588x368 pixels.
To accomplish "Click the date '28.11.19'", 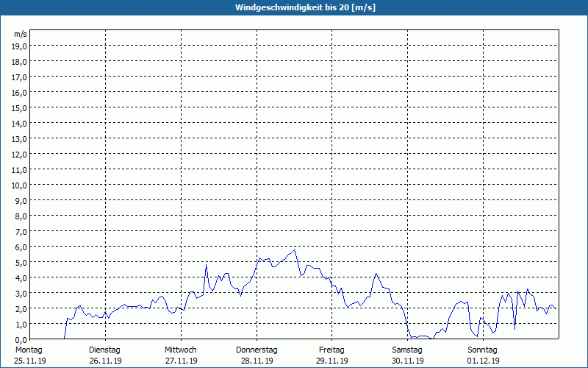I will click(x=257, y=361).
